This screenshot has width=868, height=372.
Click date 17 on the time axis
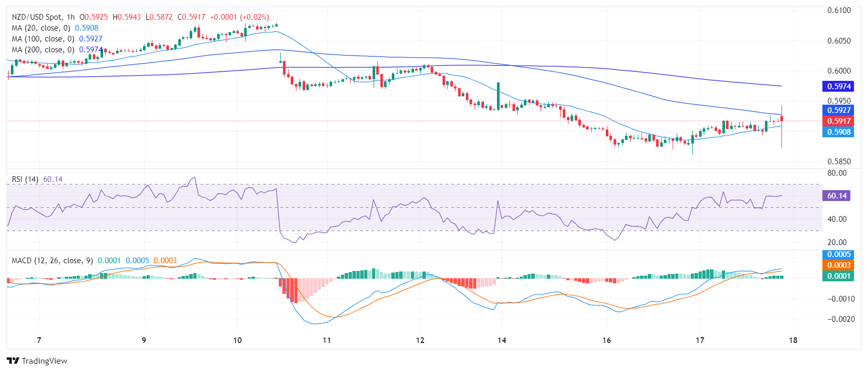700,340
